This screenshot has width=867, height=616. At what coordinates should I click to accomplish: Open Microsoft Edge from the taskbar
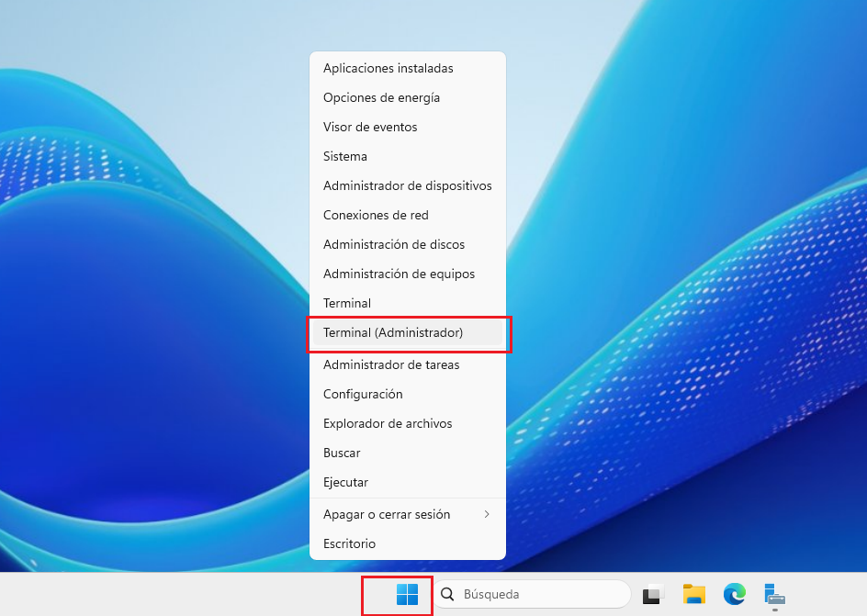pos(735,595)
